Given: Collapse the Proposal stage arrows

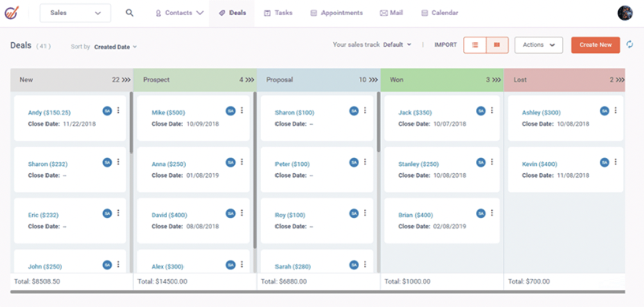Looking at the screenshot, I should point(373,80).
